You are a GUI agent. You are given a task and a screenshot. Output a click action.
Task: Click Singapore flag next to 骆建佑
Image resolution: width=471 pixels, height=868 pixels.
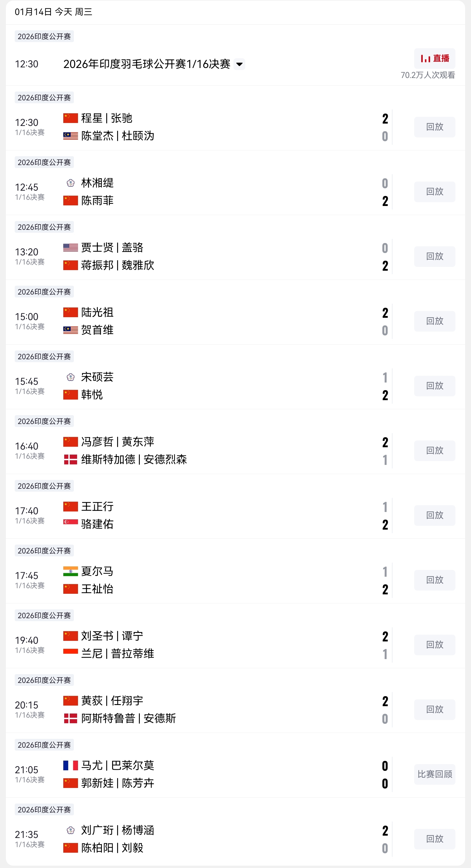click(x=70, y=522)
